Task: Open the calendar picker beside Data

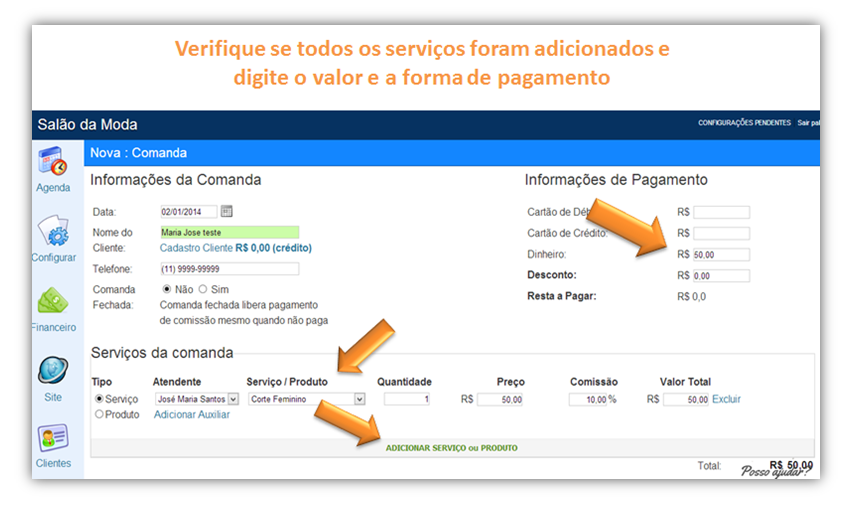Action: 227,211
